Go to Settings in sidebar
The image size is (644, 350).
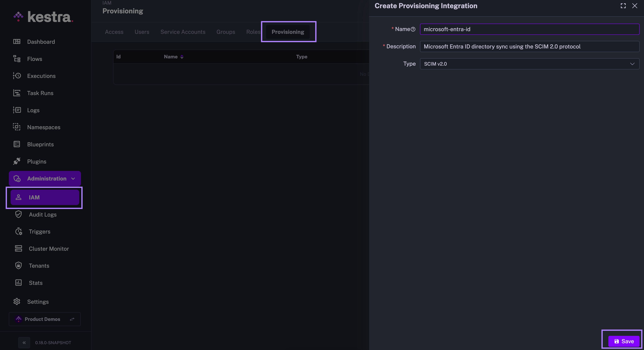point(38,302)
